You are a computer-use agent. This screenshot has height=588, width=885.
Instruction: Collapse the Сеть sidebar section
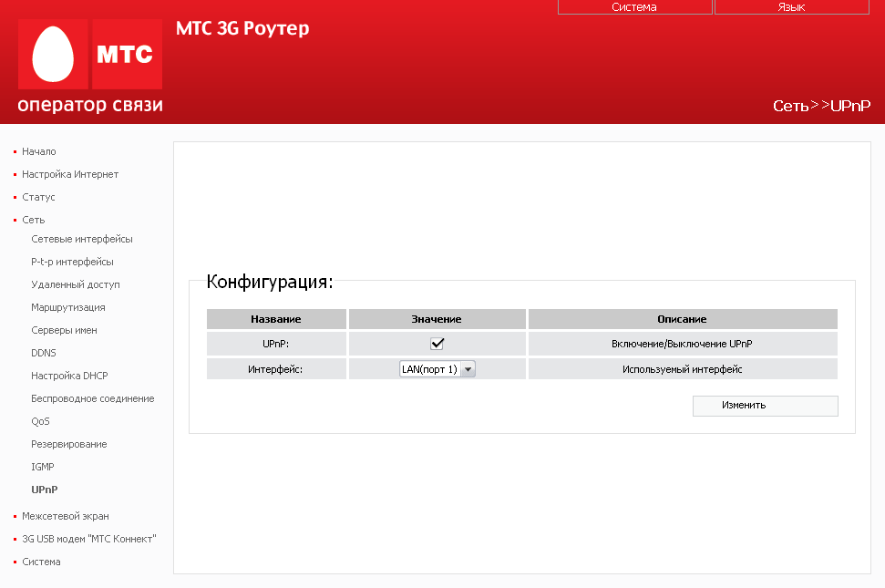coord(34,220)
